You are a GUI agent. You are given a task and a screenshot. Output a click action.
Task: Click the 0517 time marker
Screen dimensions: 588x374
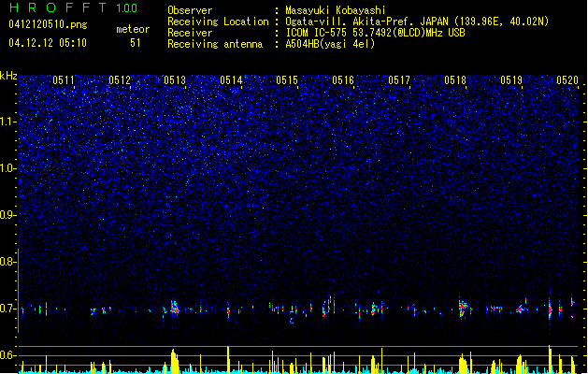click(x=399, y=80)
